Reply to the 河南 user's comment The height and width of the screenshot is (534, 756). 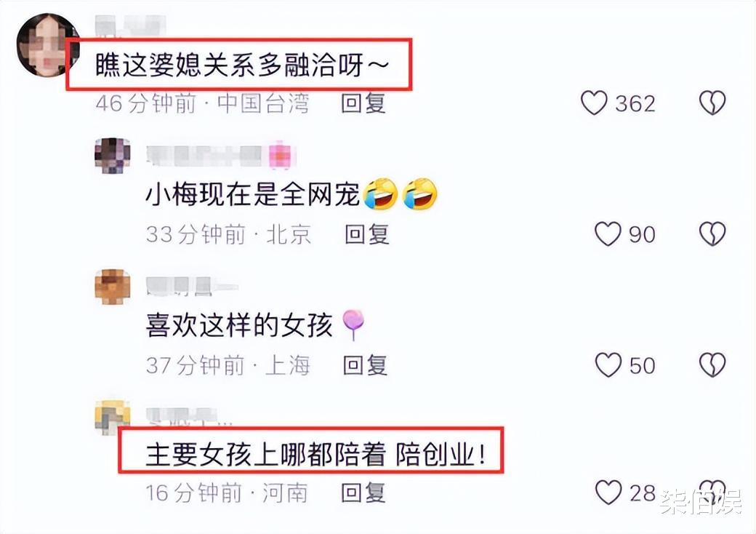tap(363, 493)
